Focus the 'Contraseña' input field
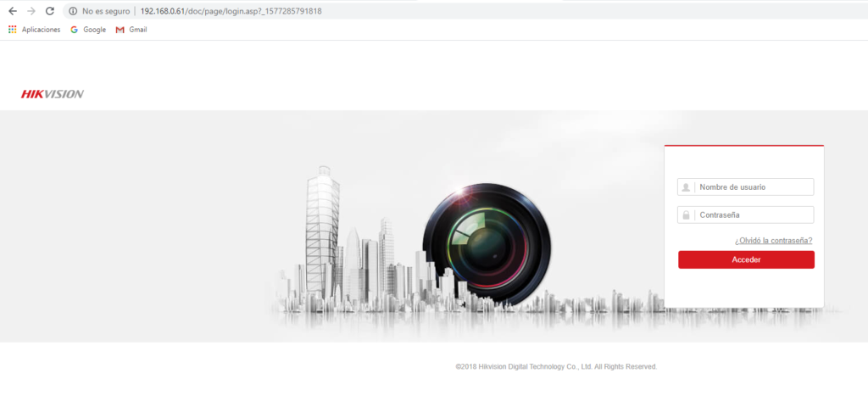Screen dimensions: 868x401 746,214
